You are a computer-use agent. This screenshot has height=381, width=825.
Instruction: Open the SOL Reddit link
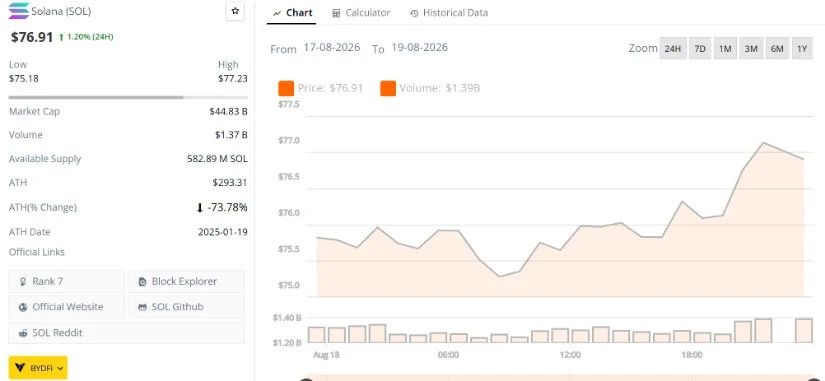tap(126, 333)
